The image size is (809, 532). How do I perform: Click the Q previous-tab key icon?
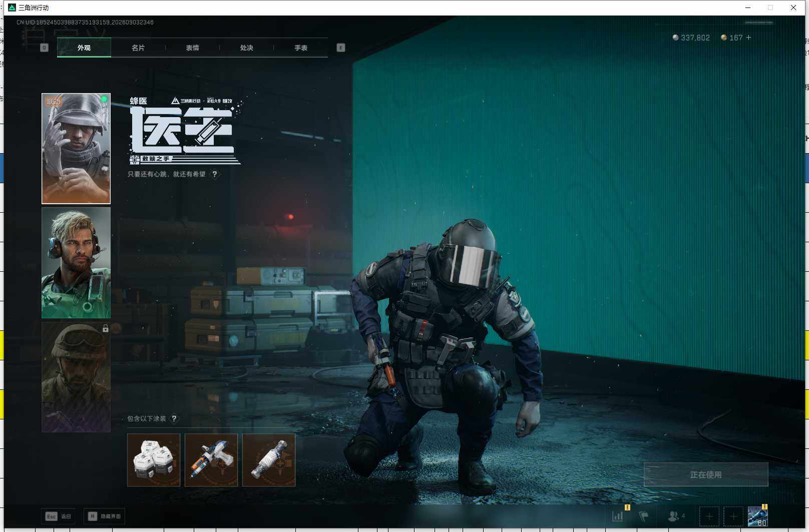click(44, 48)
